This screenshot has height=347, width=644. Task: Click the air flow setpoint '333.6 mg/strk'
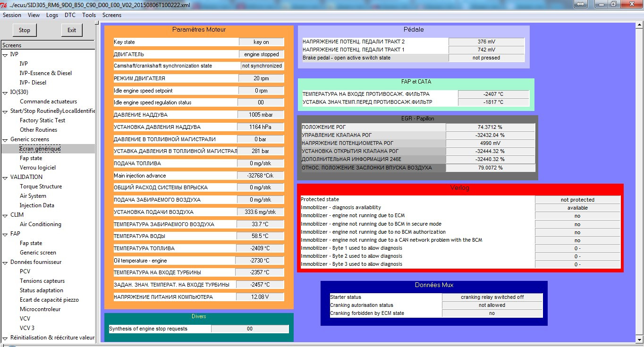point(261,212)
